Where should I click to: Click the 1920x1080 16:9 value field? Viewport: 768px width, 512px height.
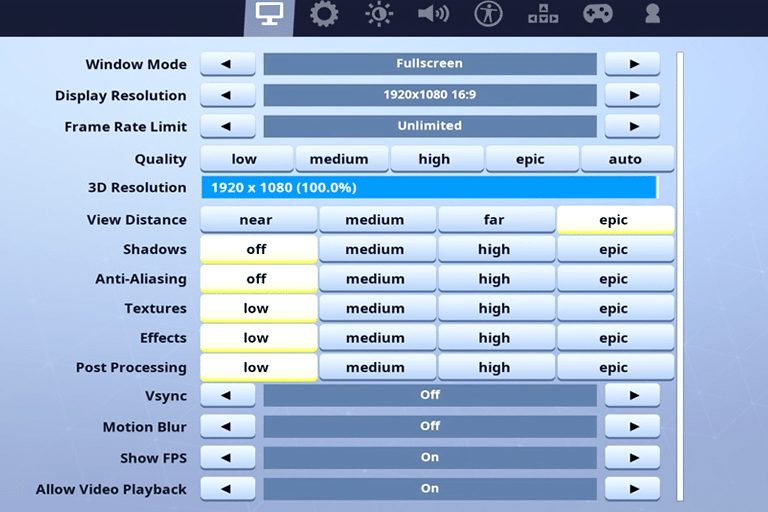(x=430, y=95)
